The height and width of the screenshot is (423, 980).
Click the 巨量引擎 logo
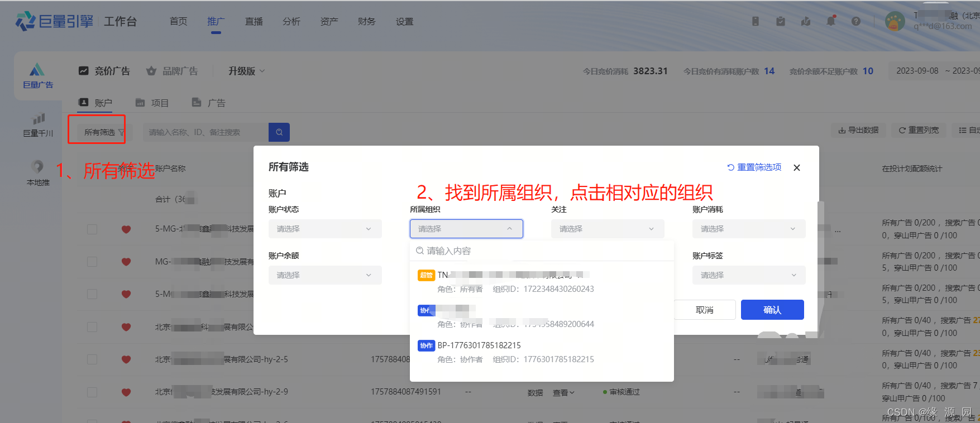54,21
